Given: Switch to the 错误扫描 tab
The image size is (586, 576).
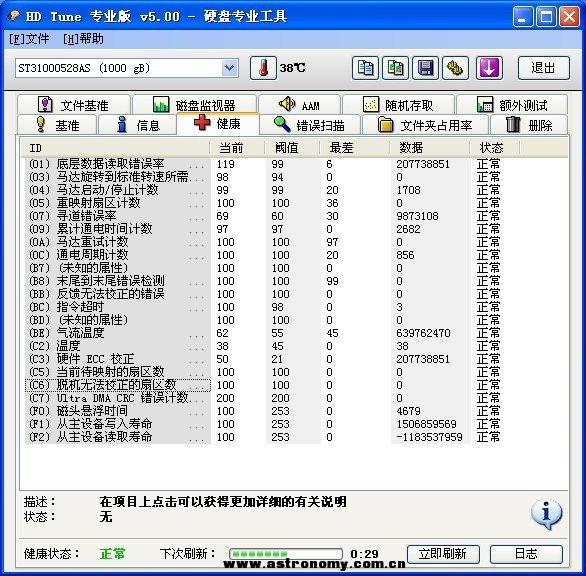Looking at the screenshot, I should coord(310,125).
